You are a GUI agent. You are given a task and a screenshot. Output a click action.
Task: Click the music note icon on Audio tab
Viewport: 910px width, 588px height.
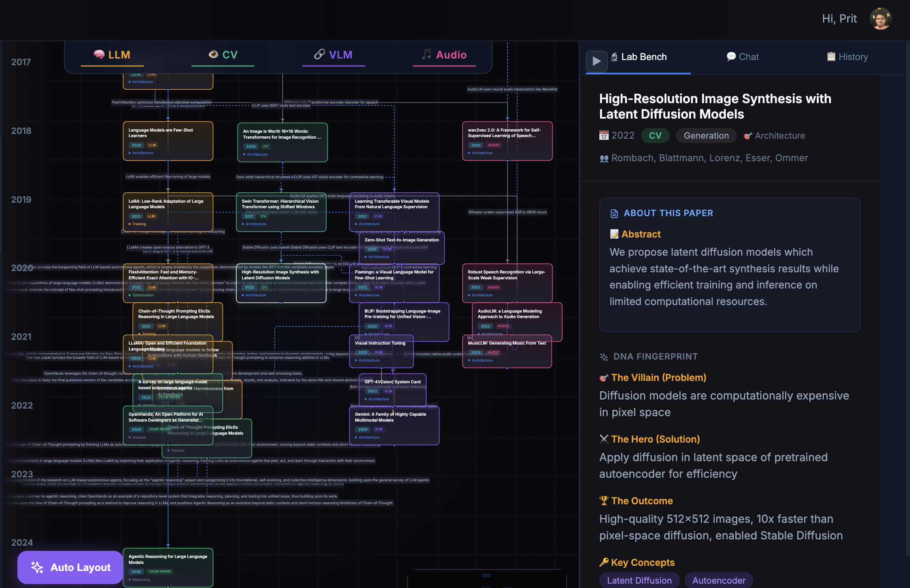click(426, 55)
